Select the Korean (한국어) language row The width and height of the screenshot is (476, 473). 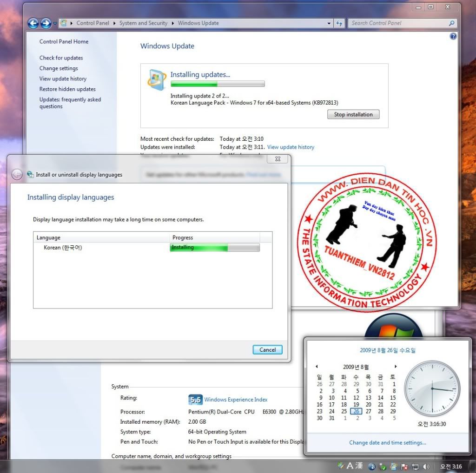pyautogui.click(x=152, y=248)
